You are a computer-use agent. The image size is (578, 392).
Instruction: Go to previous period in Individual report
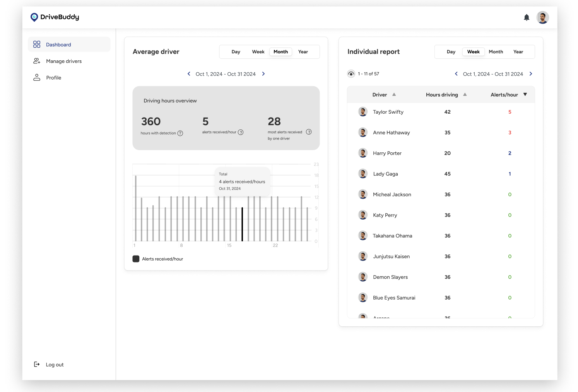(x=456, y=74)
